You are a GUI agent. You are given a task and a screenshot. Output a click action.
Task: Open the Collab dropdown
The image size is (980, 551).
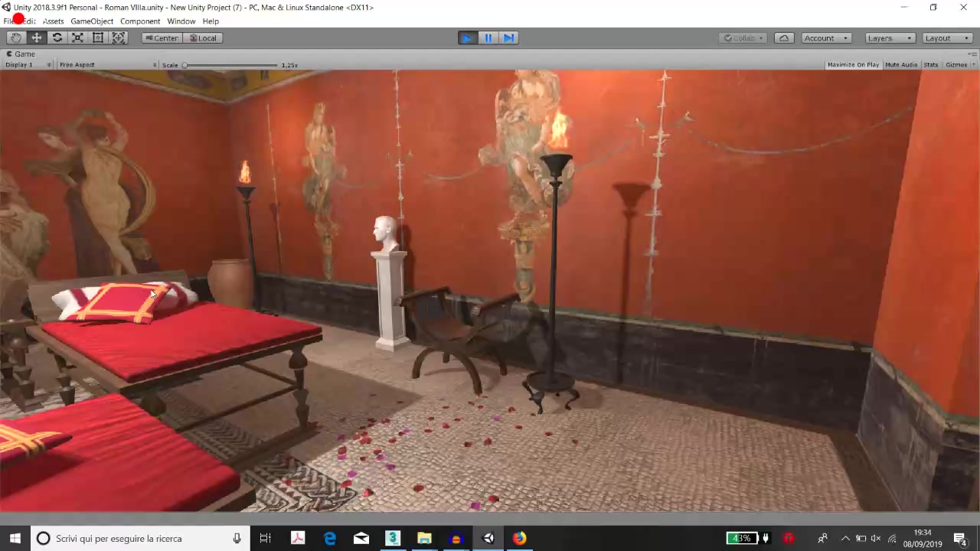click(x=743, y=37)
